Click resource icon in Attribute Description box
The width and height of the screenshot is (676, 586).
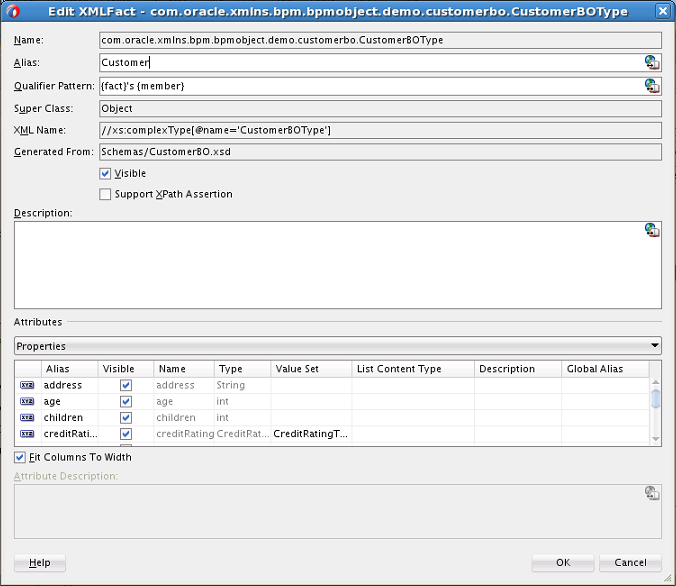[652, 493]
